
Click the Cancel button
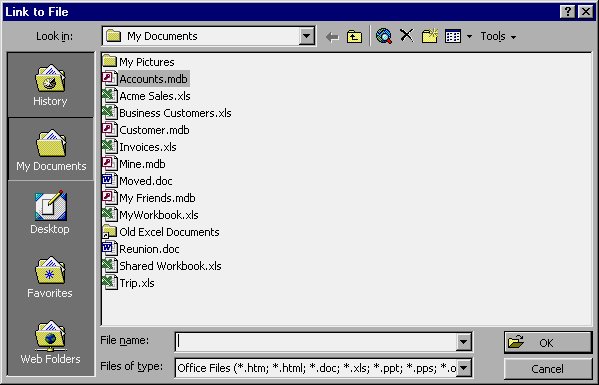coord(548,369)
